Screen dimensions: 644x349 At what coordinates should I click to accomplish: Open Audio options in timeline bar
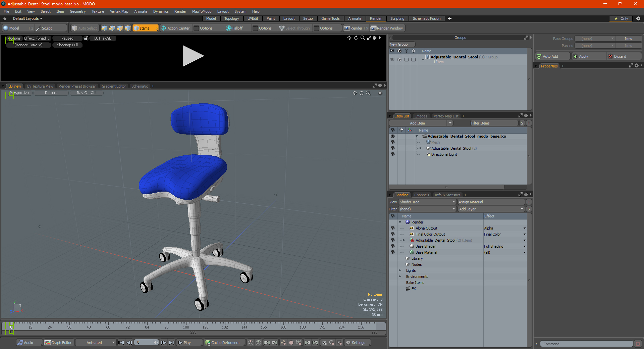click(29, 343)
